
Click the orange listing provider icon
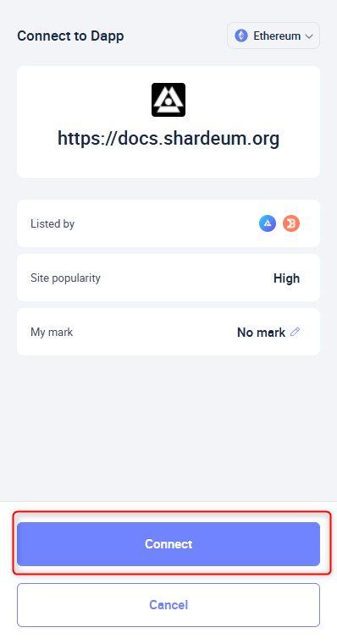click(291, 223)
